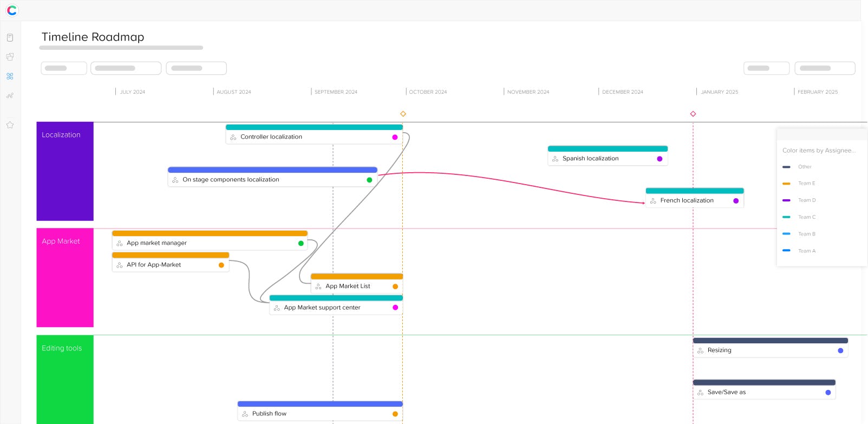Screen dimensions: 868x424
Task: Click the purple status dot on Spanish localization
Action: click(x=660, y=159)
